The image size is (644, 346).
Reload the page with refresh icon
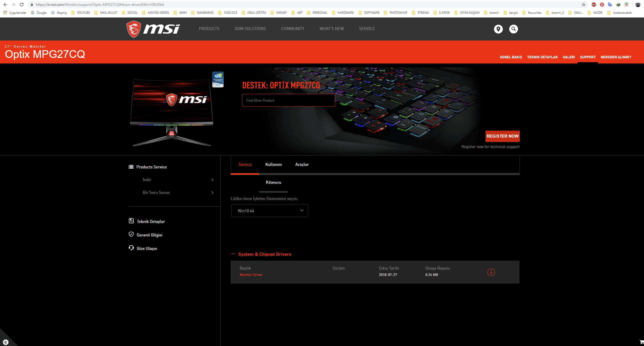click(22, 5)
